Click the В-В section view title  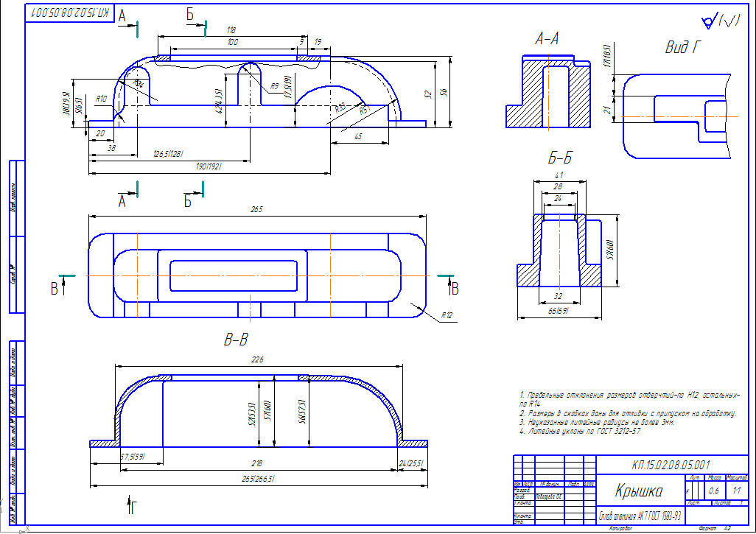pyautogui.click(x=236, y=340)
